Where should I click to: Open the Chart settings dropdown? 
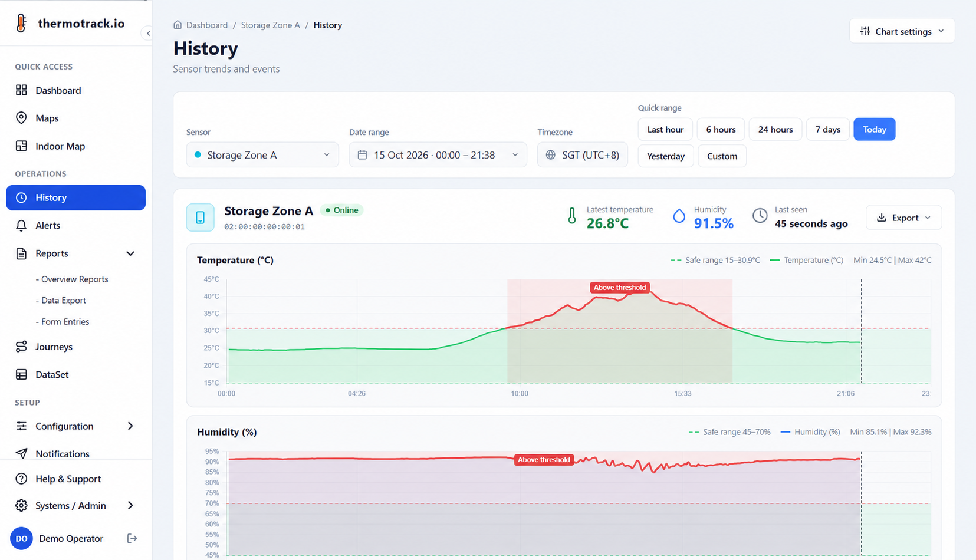click(902, 31)
